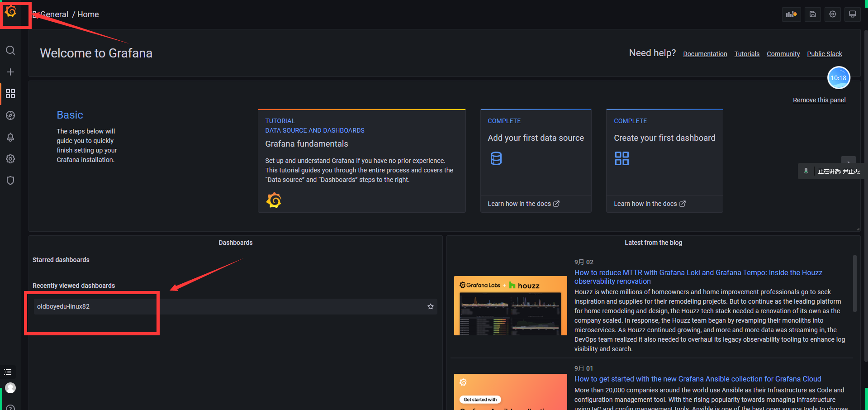Open the search dashboards icon
Image resolution: width=868 pixels, height=410 pixels.
tap(10, 50)
